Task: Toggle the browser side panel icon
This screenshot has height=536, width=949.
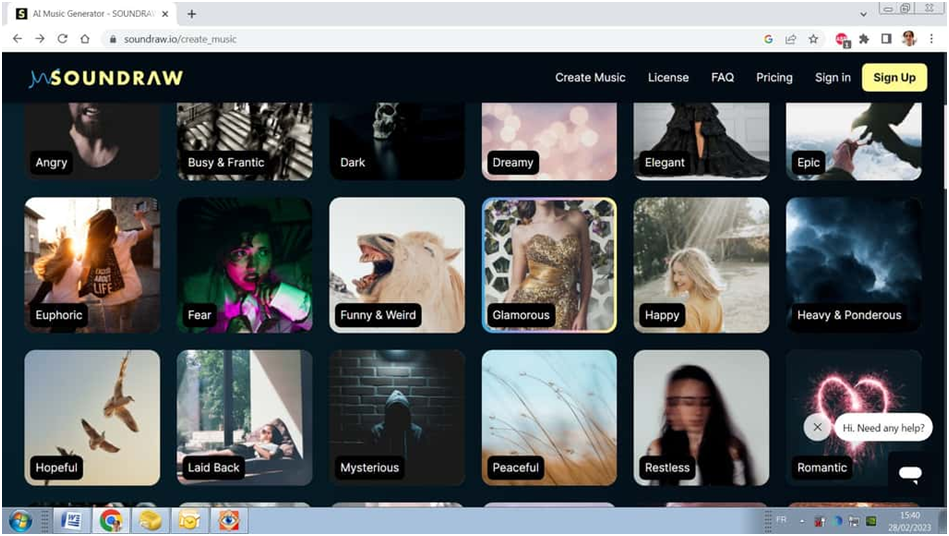Action: tap(886, 39)
